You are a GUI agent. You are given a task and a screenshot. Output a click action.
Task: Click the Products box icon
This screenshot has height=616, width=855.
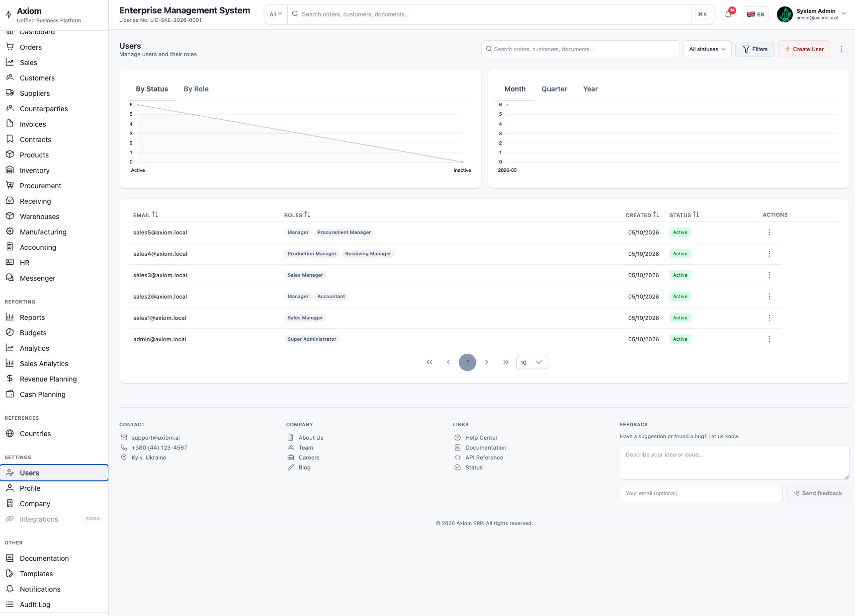coord(9,154)
